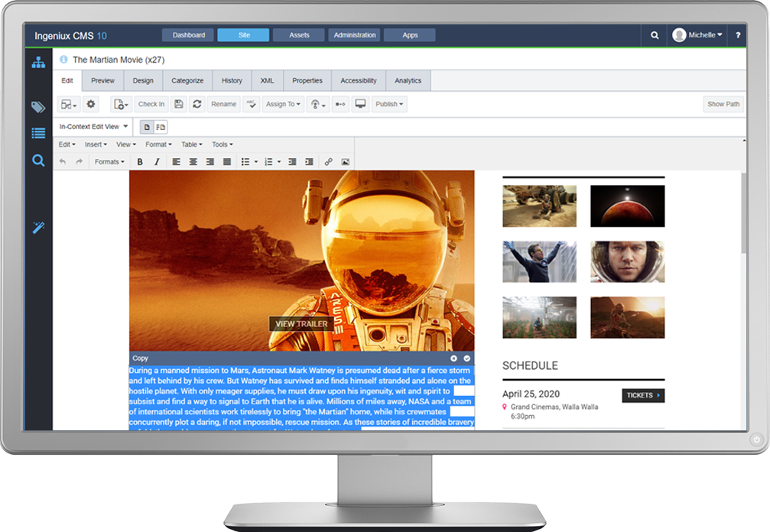Expand the In-Context Edit View selector
770x532 pixels.
(x=93, y=126)
